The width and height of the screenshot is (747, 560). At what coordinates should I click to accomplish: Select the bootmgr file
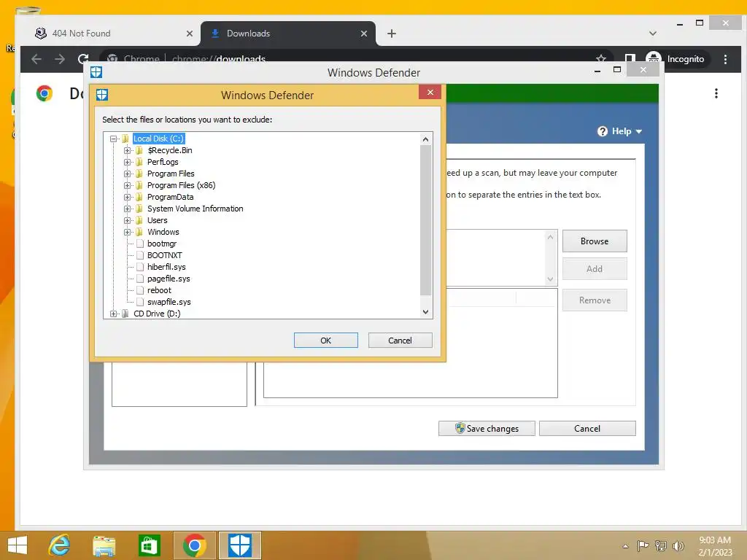click(x=161, y=244)
